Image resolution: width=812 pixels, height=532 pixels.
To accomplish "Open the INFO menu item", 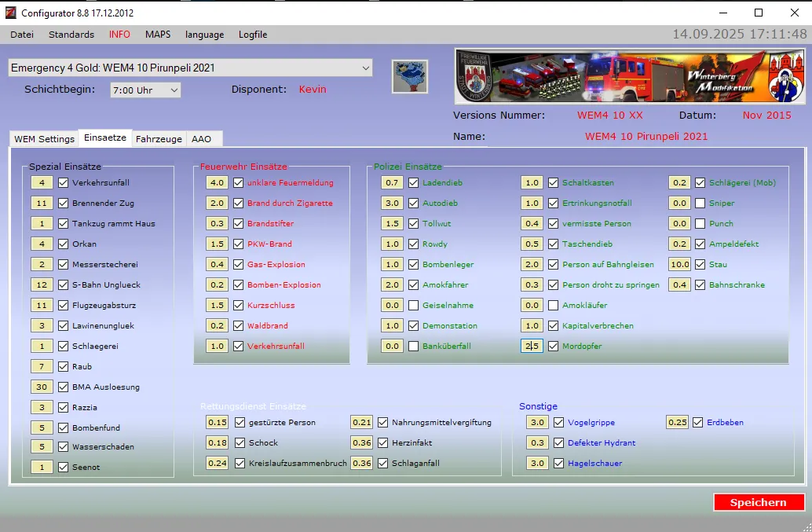I will coord(119,35).
